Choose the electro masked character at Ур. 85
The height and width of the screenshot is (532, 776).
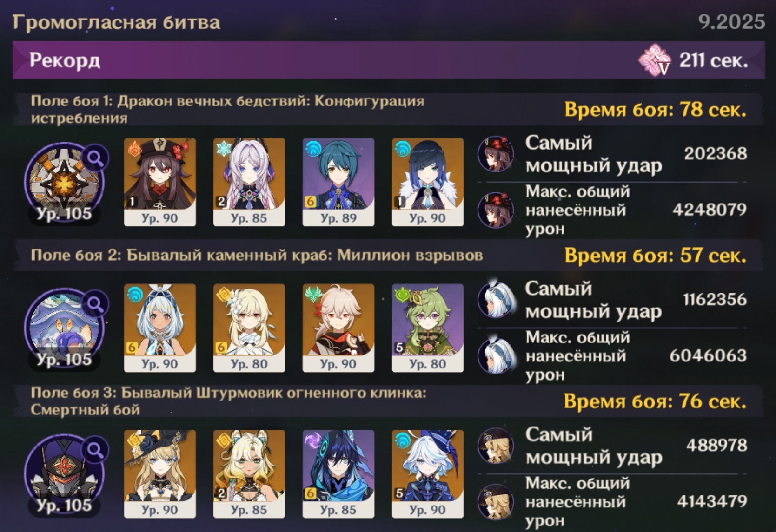338,473
